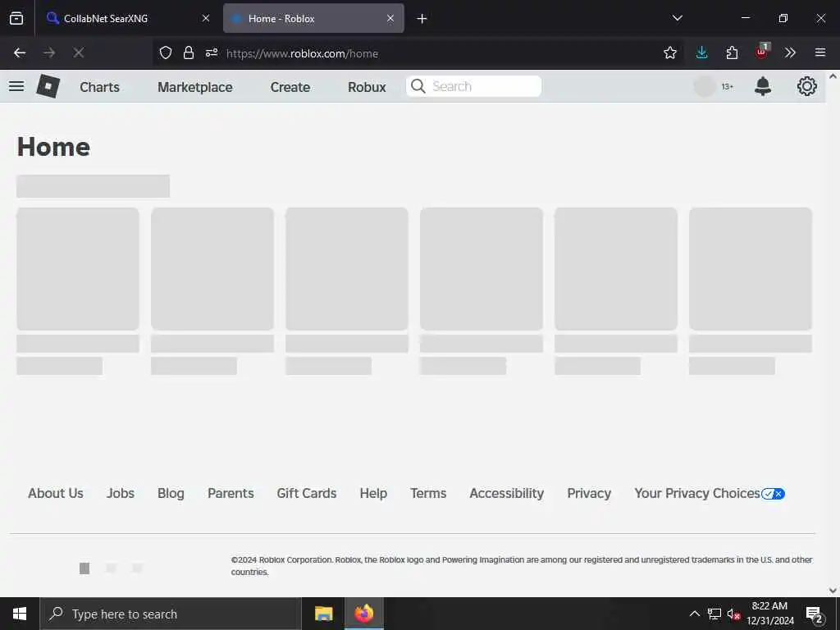Open File Explorer from the taskbar

coord(323,614)
